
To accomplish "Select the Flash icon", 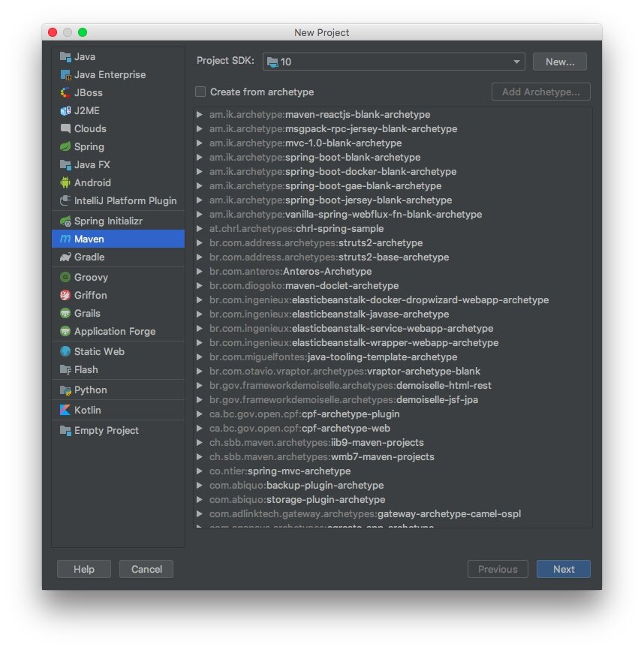I will (65, 370).
